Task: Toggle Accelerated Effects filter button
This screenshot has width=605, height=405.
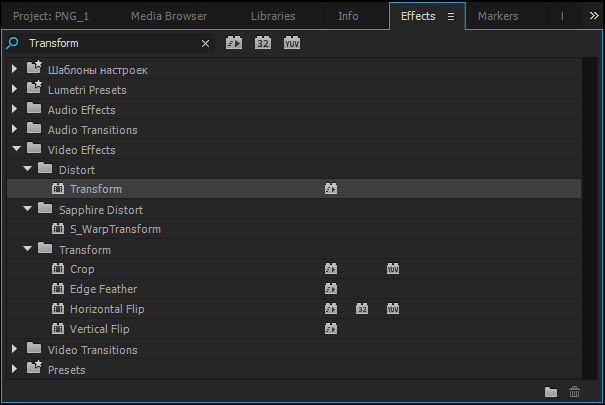Action: (234, 43)
